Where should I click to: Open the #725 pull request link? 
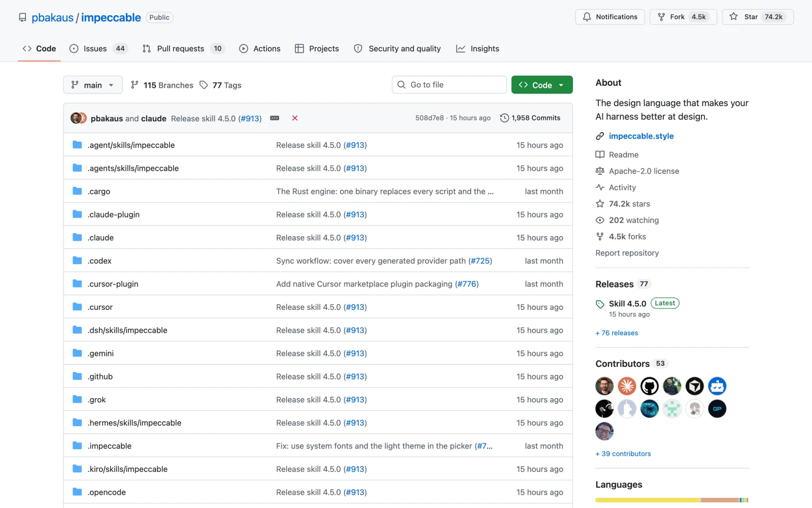coord(480,261)
